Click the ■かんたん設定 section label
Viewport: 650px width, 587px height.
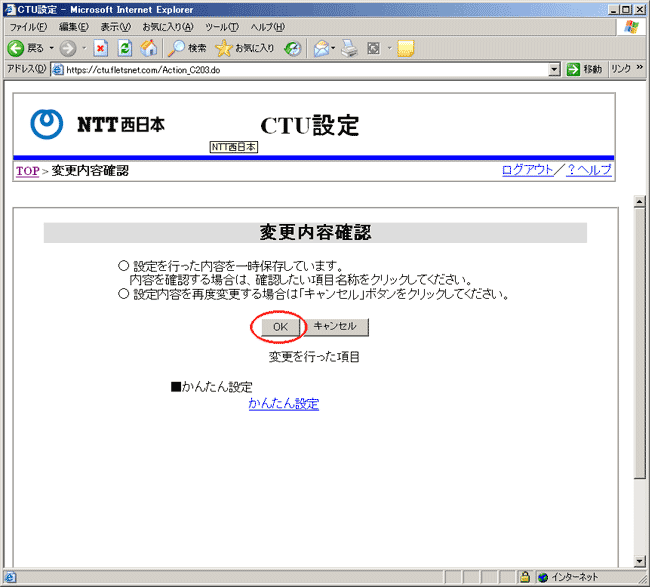212,387
